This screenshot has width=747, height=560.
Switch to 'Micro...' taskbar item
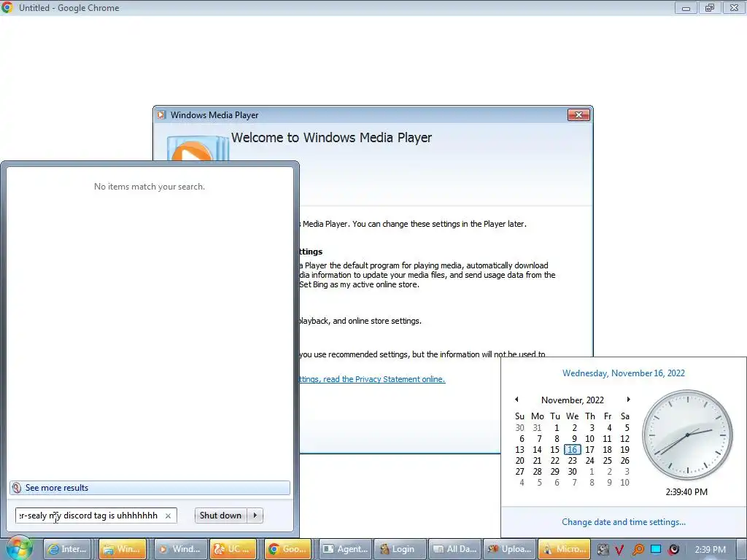[564, 549]
